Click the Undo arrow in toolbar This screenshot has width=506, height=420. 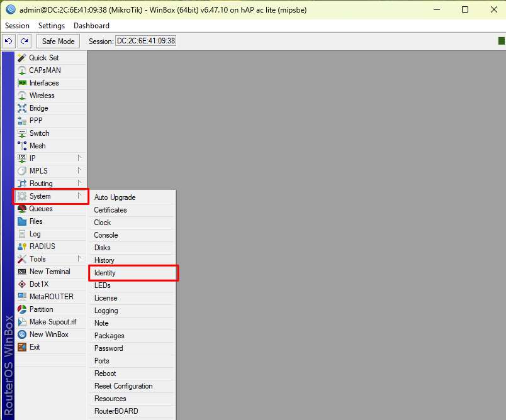(x=9, y=41)
